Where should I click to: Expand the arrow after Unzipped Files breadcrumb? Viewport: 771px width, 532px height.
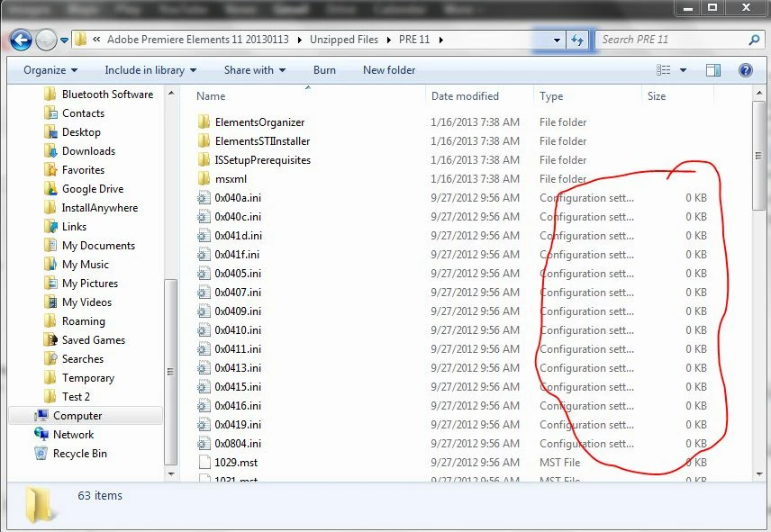(388, 41)
